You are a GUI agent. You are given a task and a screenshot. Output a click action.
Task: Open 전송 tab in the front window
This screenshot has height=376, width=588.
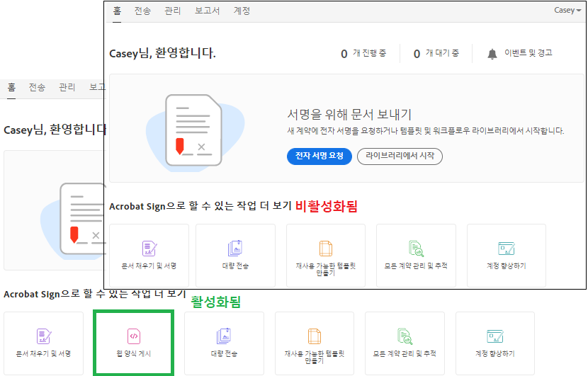pyautogui.click(x=142, y=11)
